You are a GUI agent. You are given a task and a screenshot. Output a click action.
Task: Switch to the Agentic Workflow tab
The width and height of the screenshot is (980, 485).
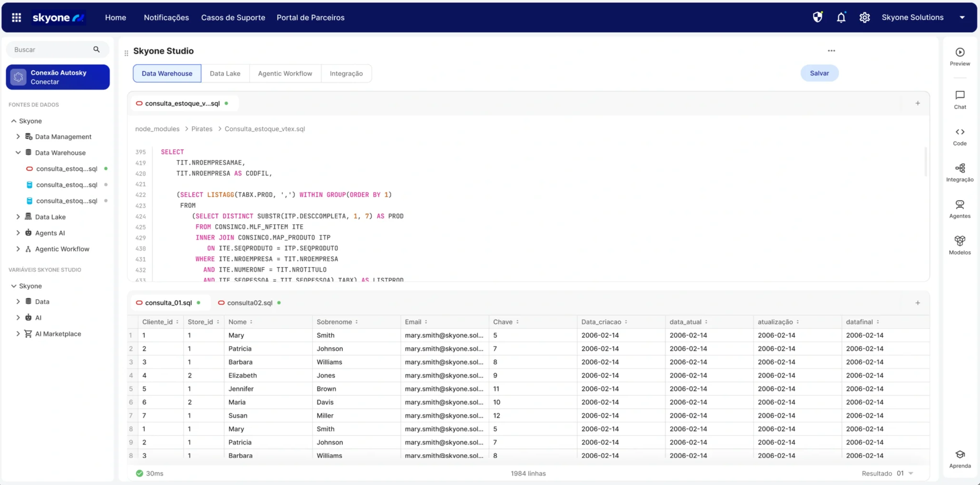coord(285,74)
